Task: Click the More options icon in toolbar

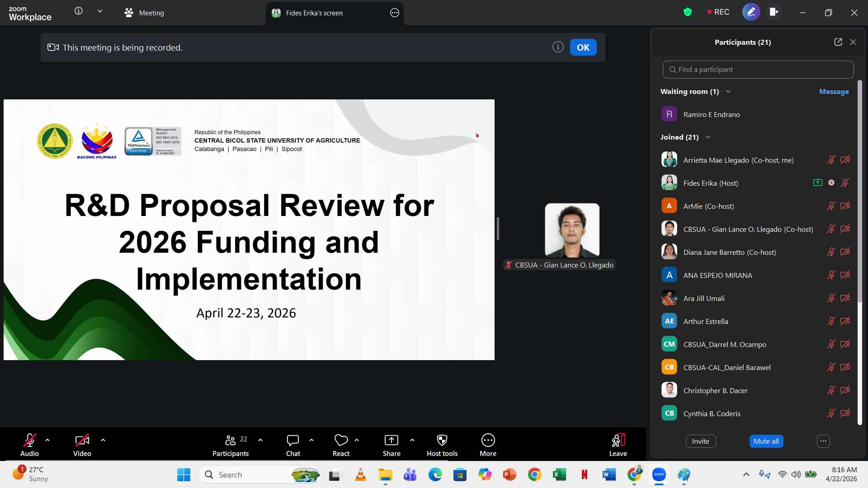Action: tap(488, 441)
